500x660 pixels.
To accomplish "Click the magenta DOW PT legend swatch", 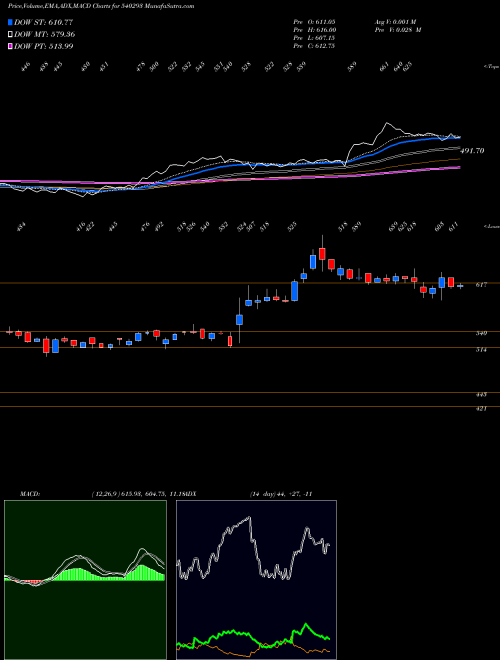I will pyautogui.click(x=10, y=46).
